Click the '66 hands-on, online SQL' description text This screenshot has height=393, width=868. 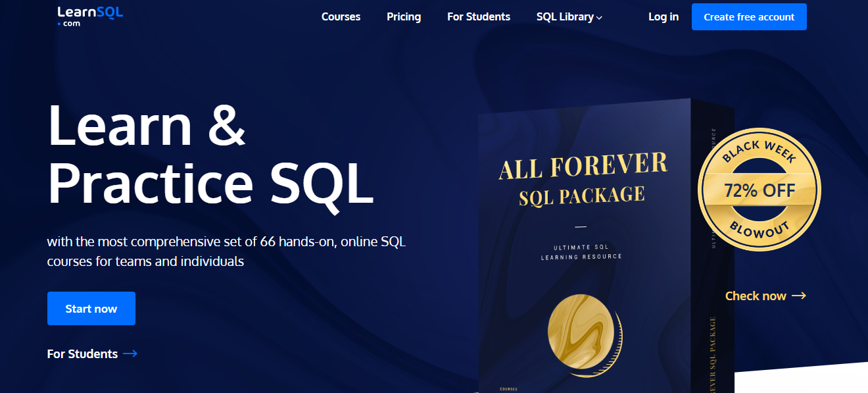[x=227, y=251]
